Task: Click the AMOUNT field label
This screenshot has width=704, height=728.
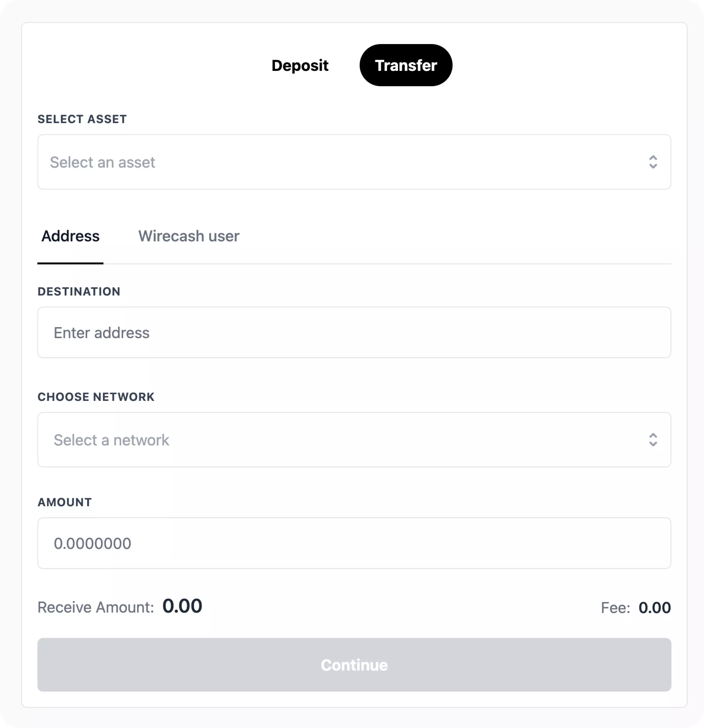Action: click(65, 502)
